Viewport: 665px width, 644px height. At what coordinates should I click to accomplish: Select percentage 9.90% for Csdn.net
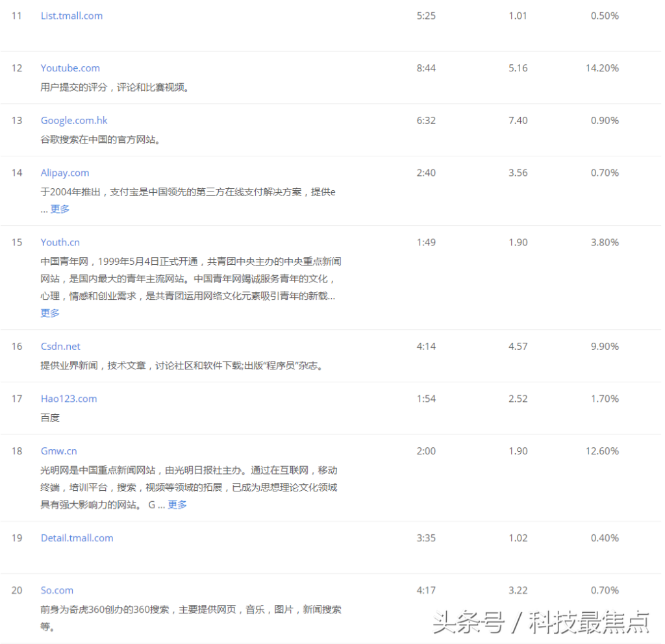click(605, 347)
